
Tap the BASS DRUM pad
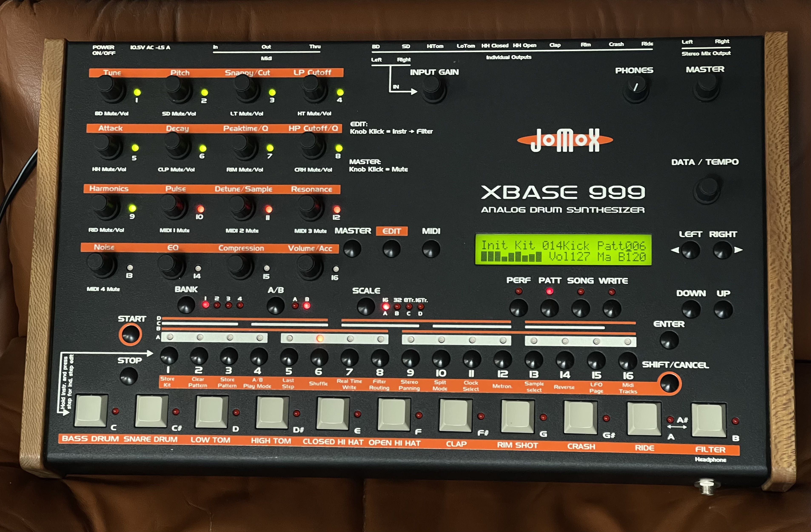pos(91,410)
